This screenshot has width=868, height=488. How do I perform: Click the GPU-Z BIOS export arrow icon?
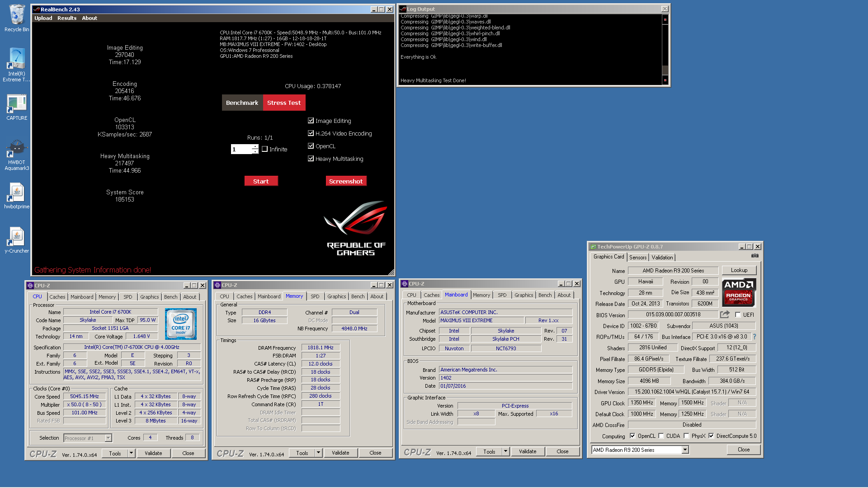point(725,314)
